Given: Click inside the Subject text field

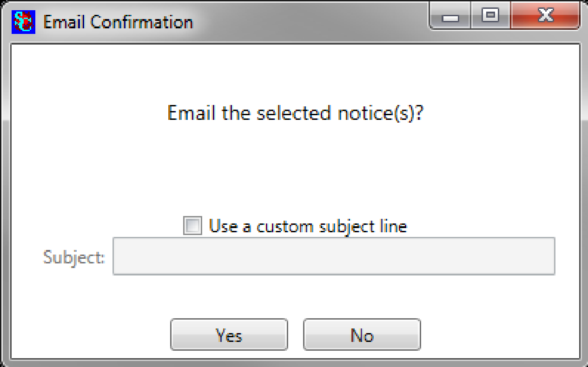Looking at the screenshot, I should (334, 256).
